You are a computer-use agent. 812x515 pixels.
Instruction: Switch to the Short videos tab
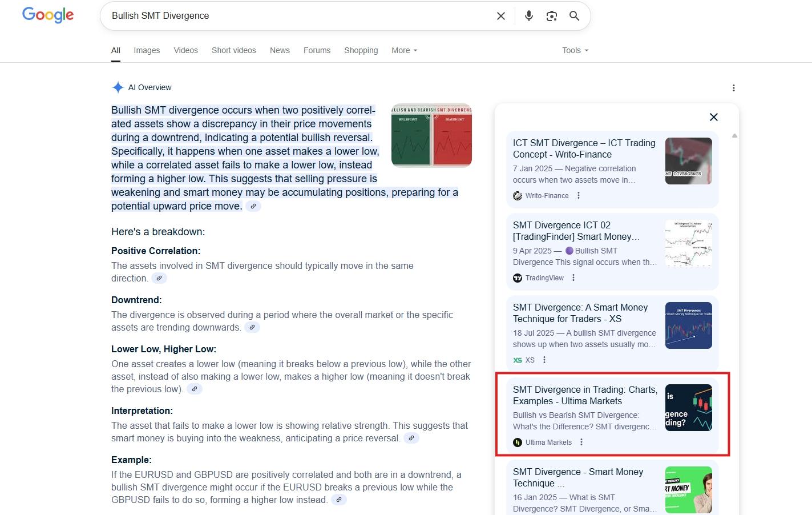[x=234, y=50]
